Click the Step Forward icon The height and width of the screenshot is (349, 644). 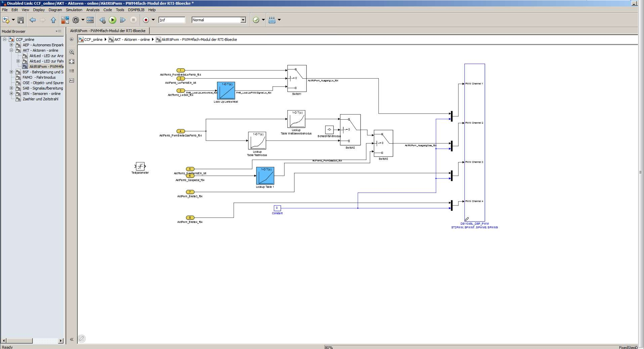[123, 20]
